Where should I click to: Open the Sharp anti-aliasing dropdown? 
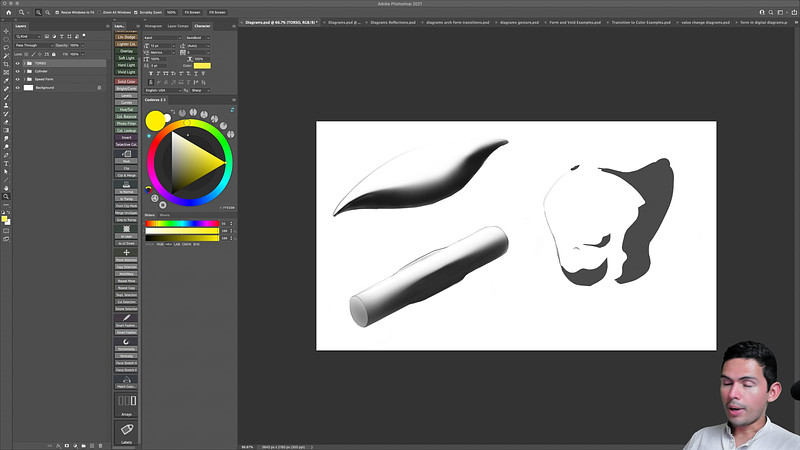point(200,90)
